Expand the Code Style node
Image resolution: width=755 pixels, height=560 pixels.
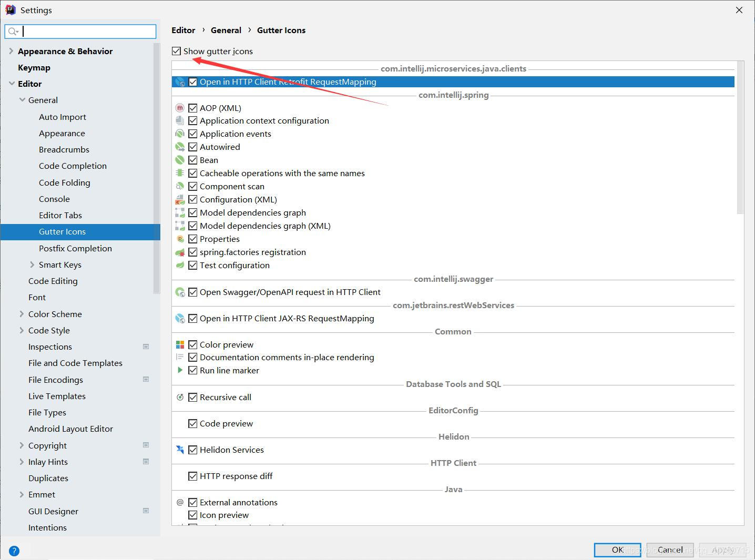coord(22,330)
